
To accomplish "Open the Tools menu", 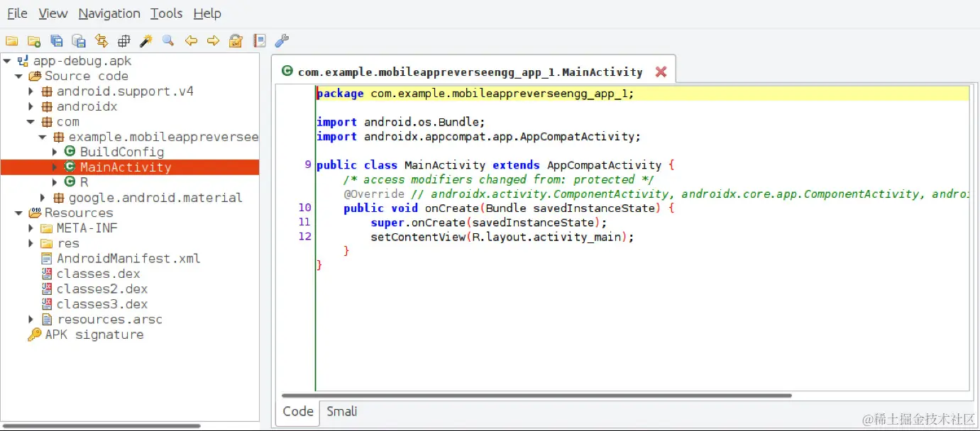I will 167,13.
